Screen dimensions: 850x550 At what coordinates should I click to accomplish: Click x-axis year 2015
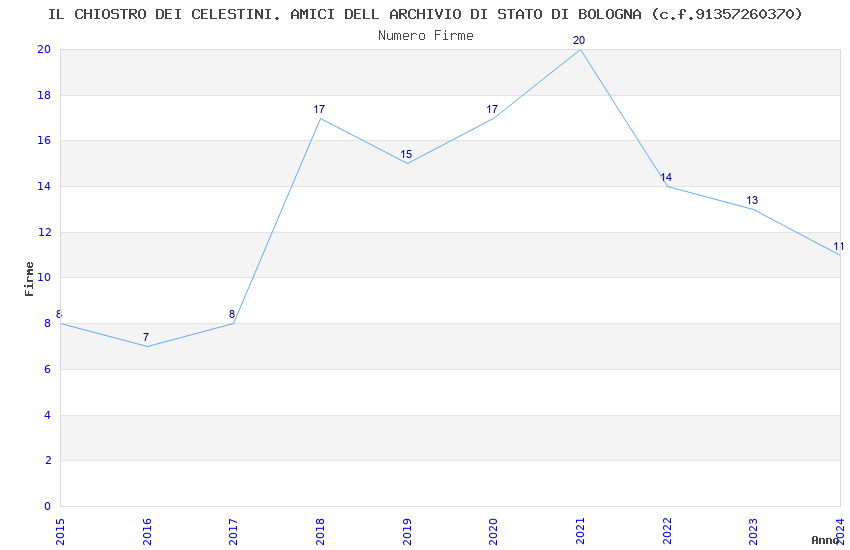(60, 531)
